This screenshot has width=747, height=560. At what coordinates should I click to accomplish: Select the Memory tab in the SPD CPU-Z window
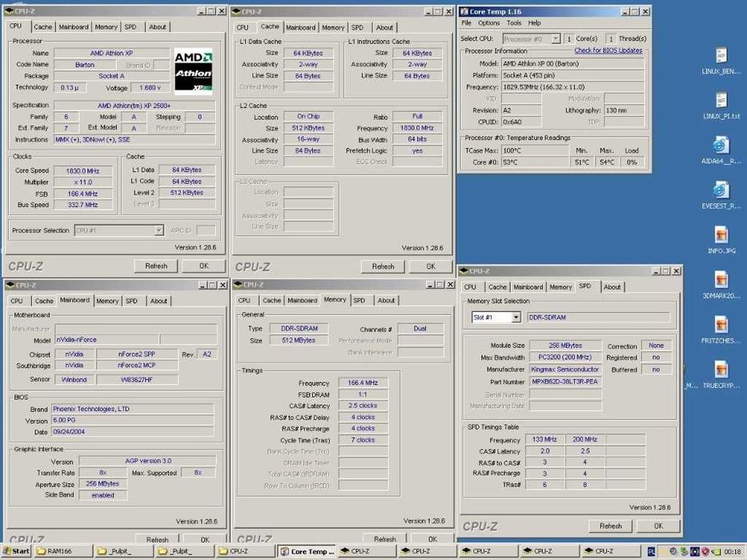(560, 287)
